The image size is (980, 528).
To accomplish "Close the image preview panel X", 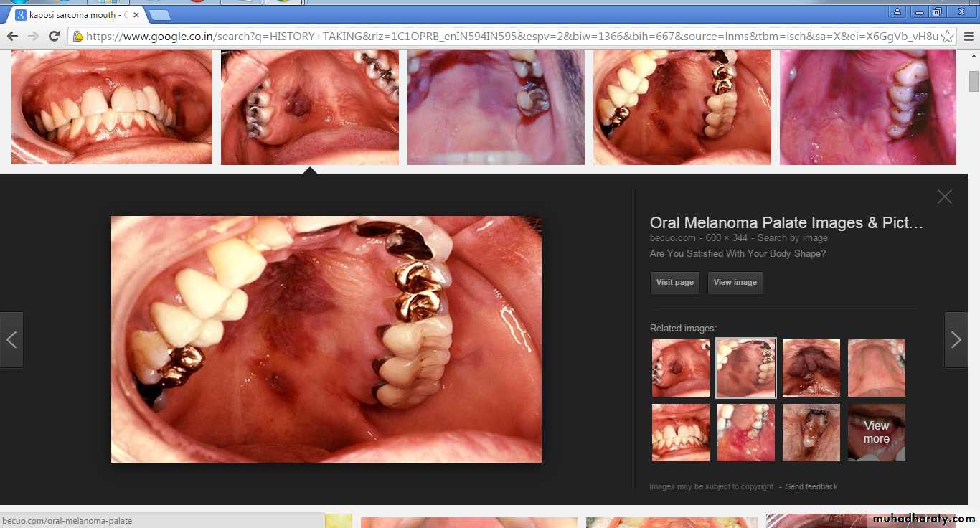I will click(x=944, y=197).
